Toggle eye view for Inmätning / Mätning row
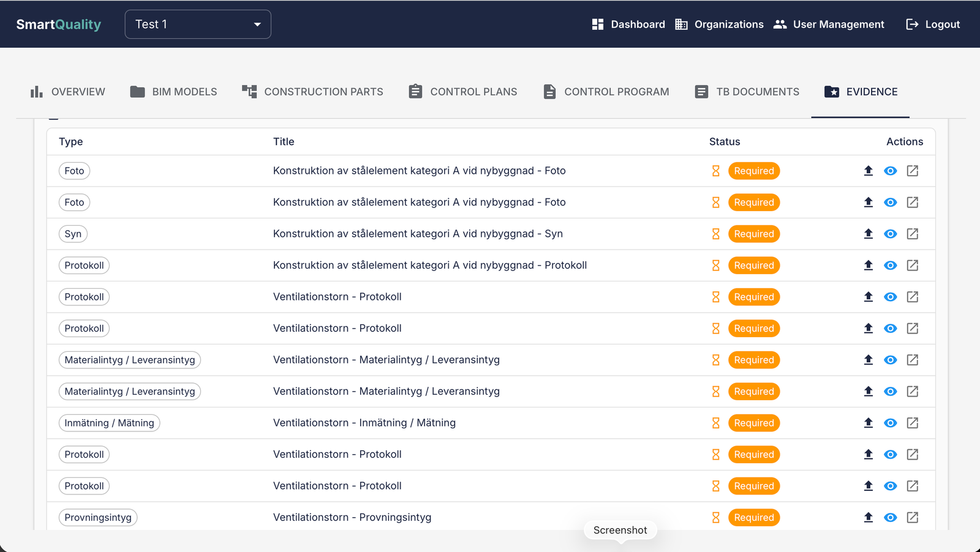The height and width of the screenshot is (552, 980). tap(891, 423)
